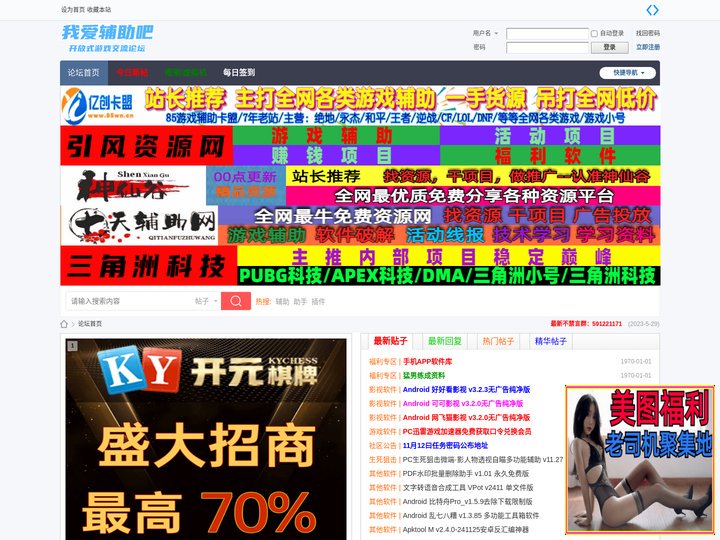
Task: Open the 论坛首页 nav item
Action: pyautogui.click(x=84, y=73)
